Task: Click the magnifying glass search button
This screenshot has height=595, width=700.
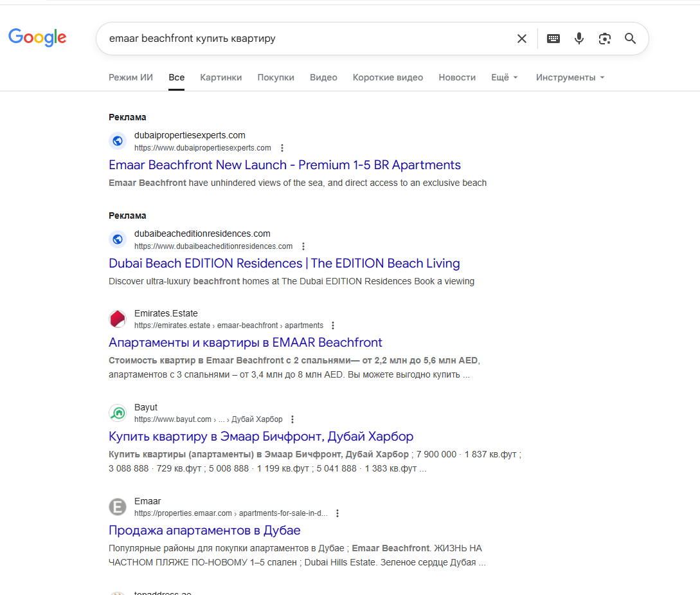Action: (x=630, y=39)
